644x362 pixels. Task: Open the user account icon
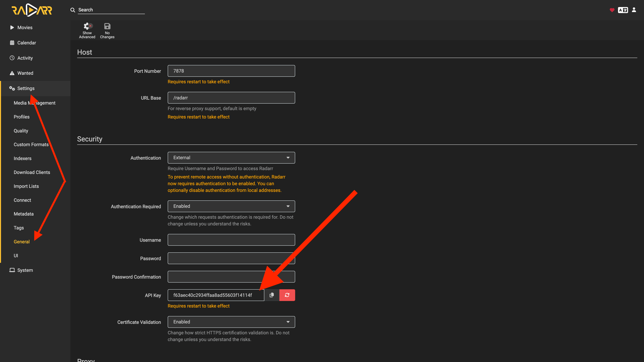click(634, 10)
